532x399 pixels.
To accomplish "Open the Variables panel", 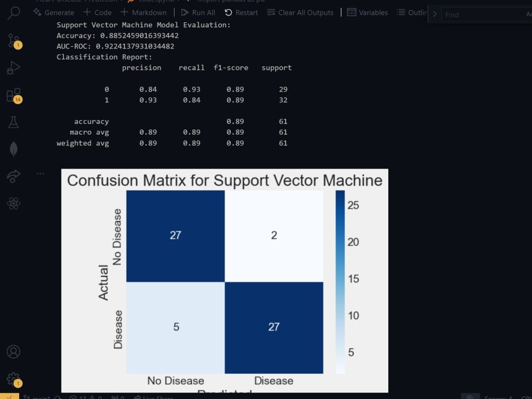I will (x=368, y=13).
